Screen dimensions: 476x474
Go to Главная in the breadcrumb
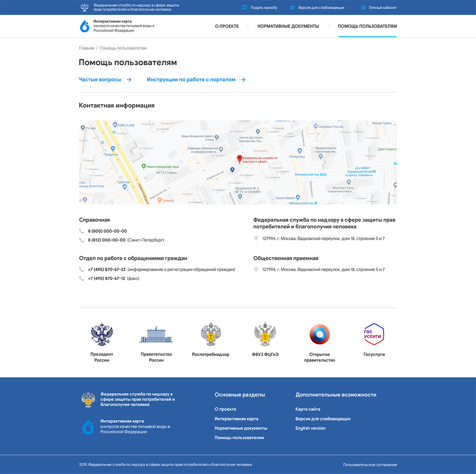(87, 48)
